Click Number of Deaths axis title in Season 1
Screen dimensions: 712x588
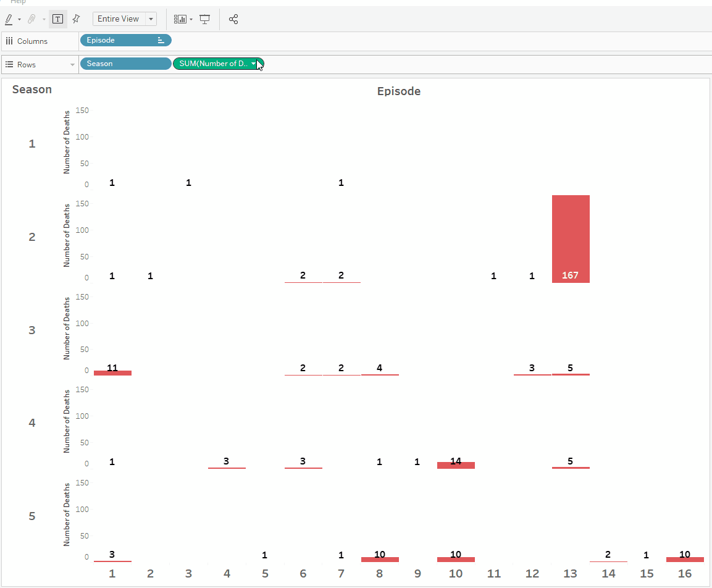click(x=67, y=142)
